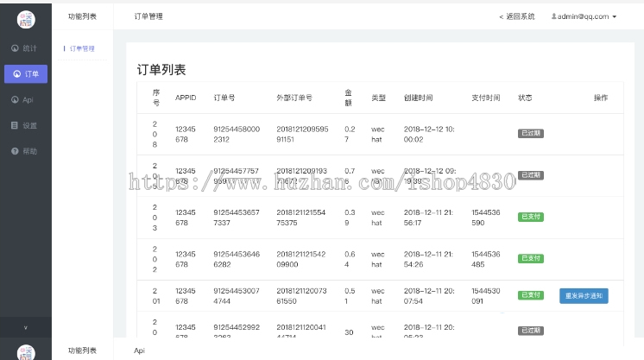Viewport: 644px width, 360px height.
Task: Click 已支付 badge for order 912544536577337
Action: coord(531,217)
